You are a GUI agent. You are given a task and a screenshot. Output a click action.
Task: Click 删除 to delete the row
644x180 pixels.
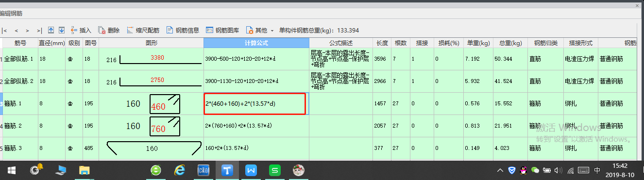coord(109,30)
